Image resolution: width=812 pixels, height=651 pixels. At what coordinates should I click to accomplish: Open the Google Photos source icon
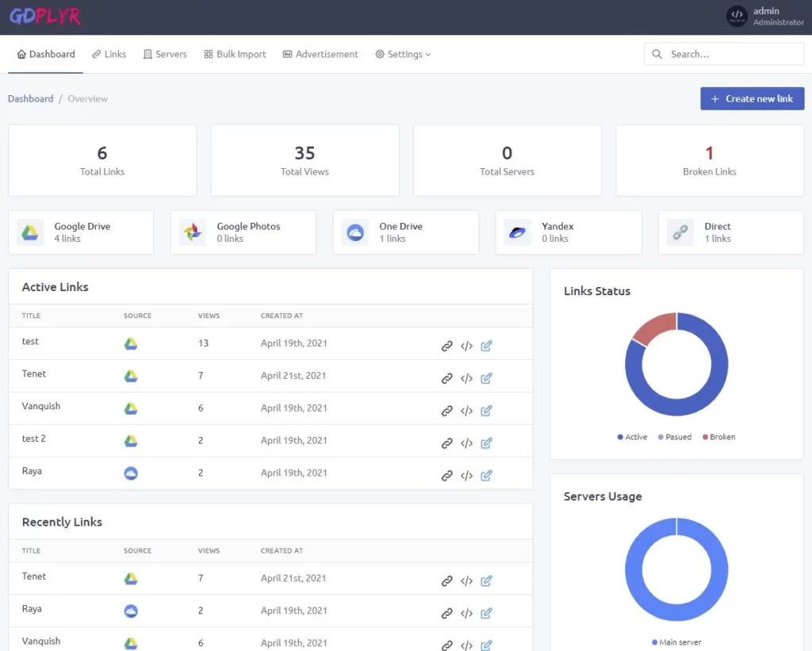pyautogui.click(x=192, y=232)
